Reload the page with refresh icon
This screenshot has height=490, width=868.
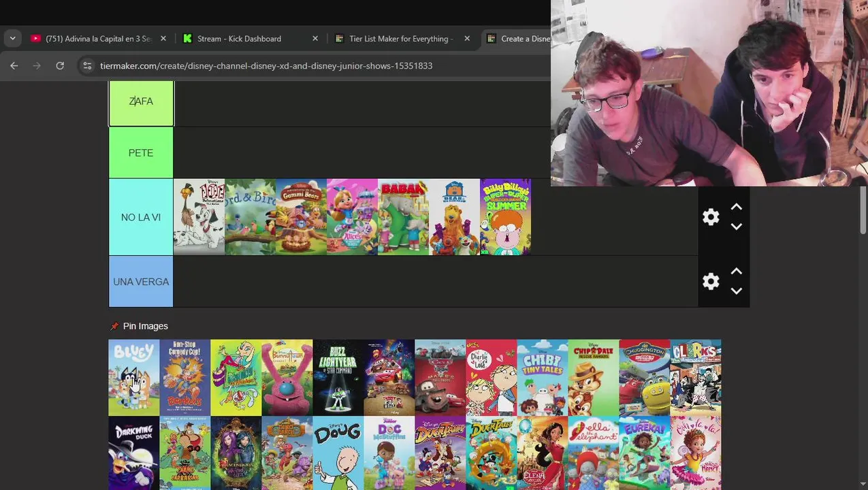click(60, 65)
